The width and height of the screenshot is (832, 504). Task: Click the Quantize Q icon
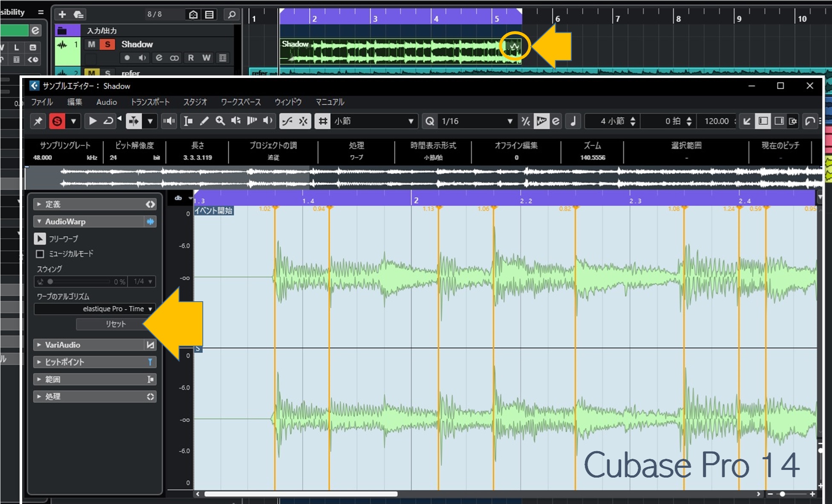[x=430, y=121]
